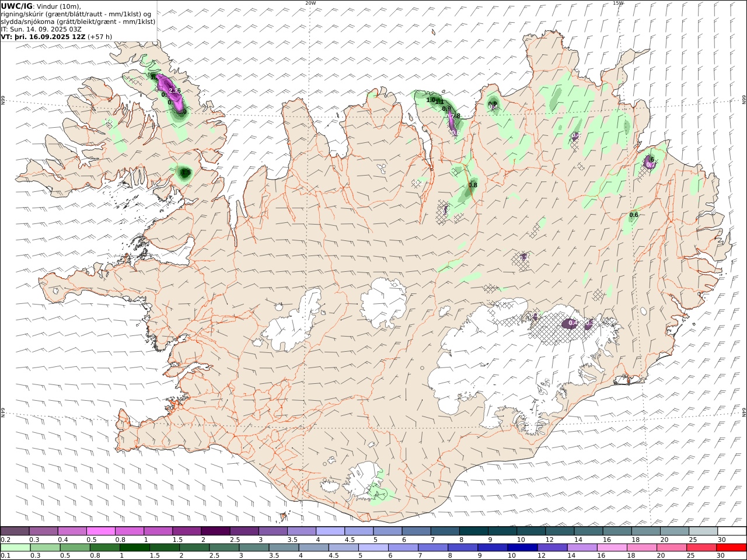
Task: Pick the bottom-row swatch starting at 2.5
Action: (x=225, y=547)
